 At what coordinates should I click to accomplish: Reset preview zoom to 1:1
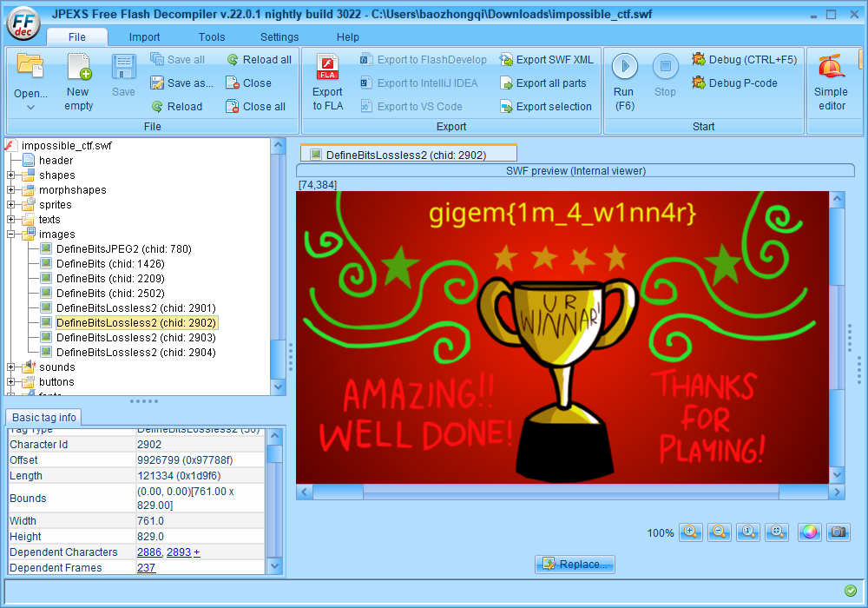pos(747,532)
